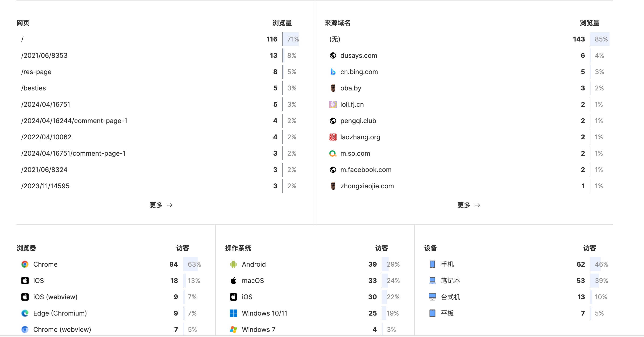Click the zhongxiaojie.com referrer entry
Image resolution: width=644 pixels, height=337 pixels.
(x=367, y=186)
